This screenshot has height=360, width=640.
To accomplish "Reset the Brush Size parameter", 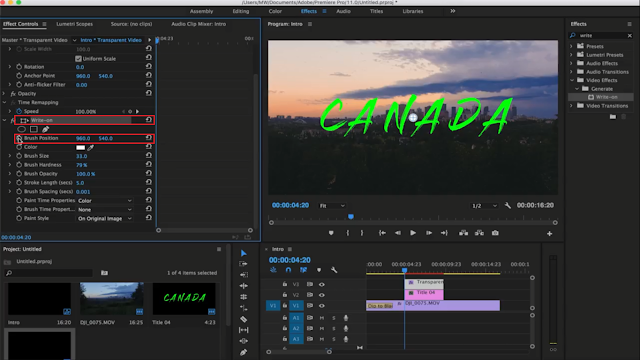I will pyautogui.click(x=149, y=156).
